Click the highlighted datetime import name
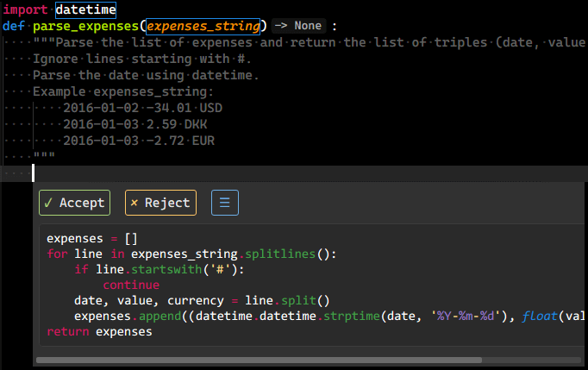This screenshot has height=370, width=588. click(86, 9)
